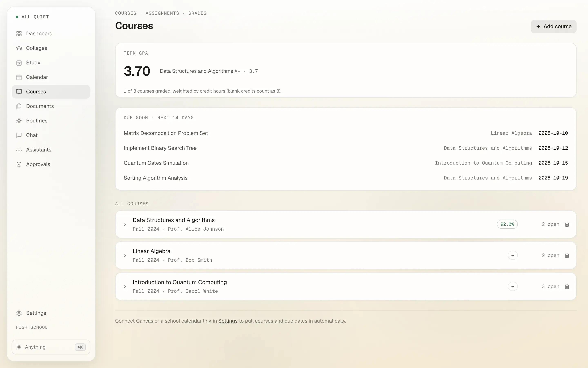Click 'Fall 2024 · Prof. Bob Smith' subtitle
The height and width of the screenshot is (368, 588).
point(172,260)
